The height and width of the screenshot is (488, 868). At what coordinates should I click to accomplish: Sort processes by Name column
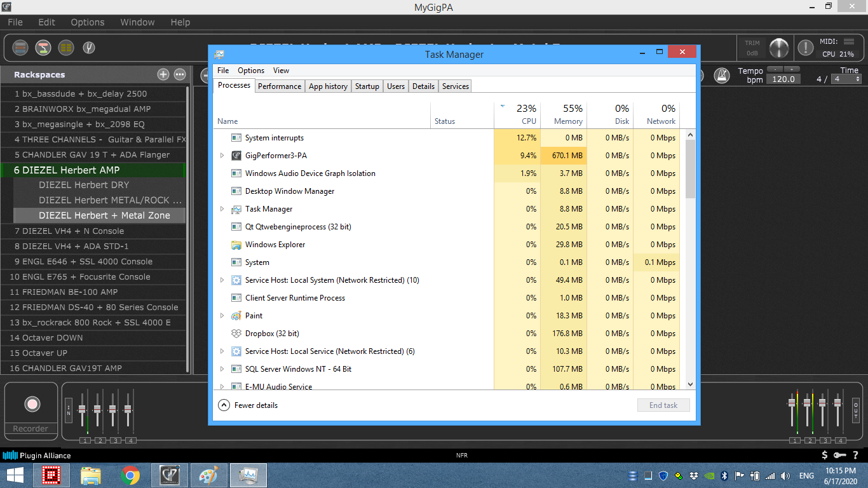click(x=322, y=115)
